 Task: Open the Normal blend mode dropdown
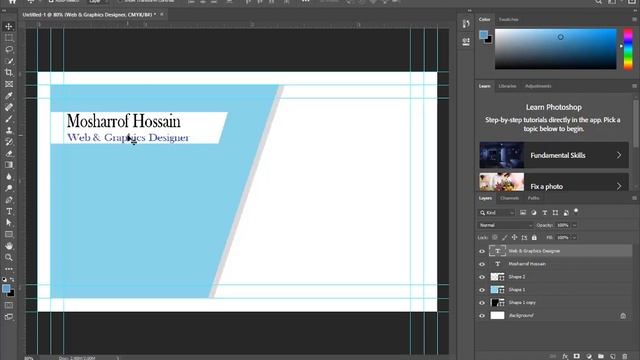coord(506,225)
